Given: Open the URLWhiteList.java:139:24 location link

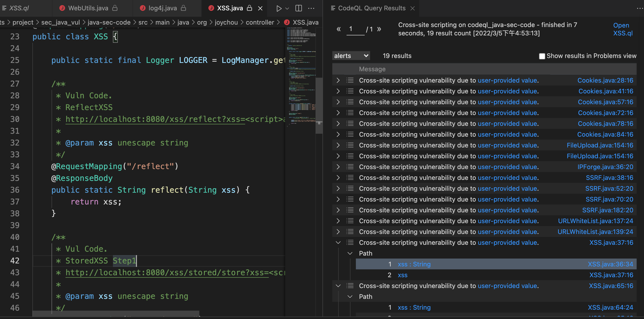Looking at the screenshot, I should pyautogui.click(x=595, y=232).
